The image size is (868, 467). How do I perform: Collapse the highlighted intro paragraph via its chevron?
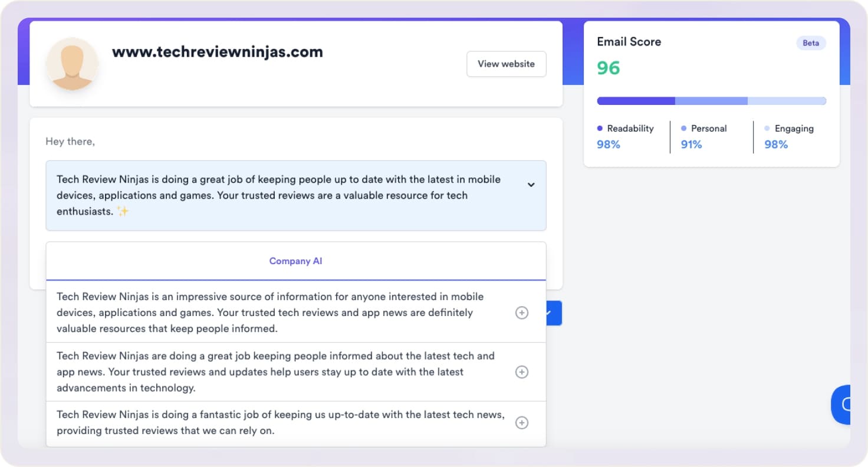click(x=531, y=185)
